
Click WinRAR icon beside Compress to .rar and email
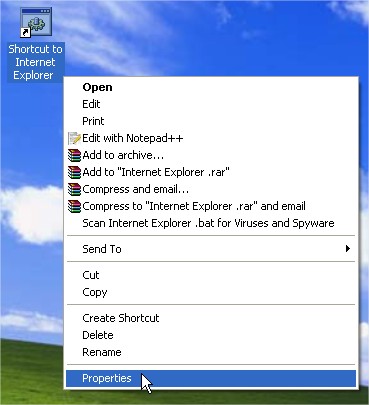(x=74, y=206)
